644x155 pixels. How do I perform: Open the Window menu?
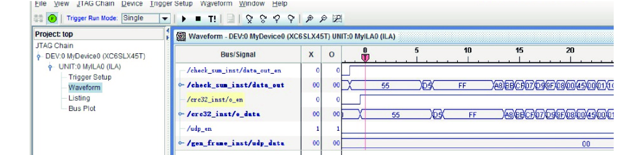[252, 4]
